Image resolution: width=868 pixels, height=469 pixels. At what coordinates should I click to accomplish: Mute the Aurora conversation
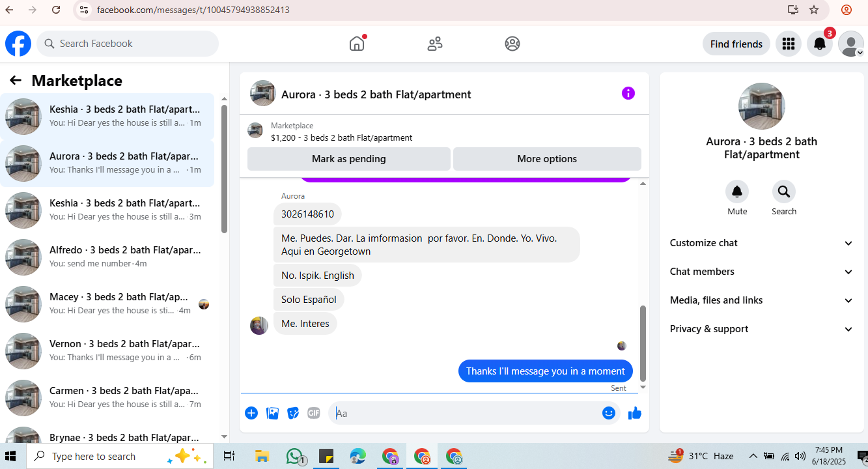click(737, 192)
